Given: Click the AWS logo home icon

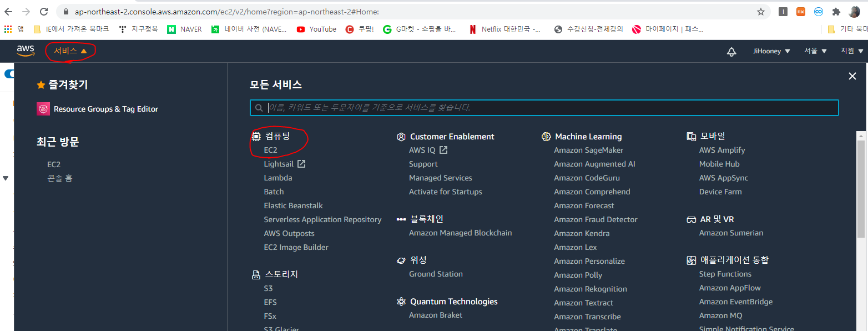Looking at the screenshot, I should [x=26, y=51].
